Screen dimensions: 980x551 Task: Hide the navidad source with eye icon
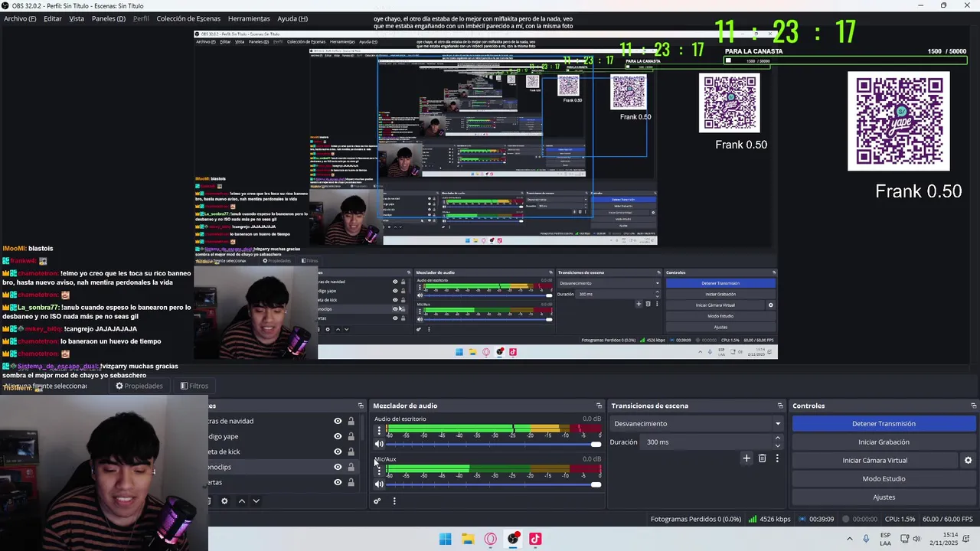coord(338,421)
